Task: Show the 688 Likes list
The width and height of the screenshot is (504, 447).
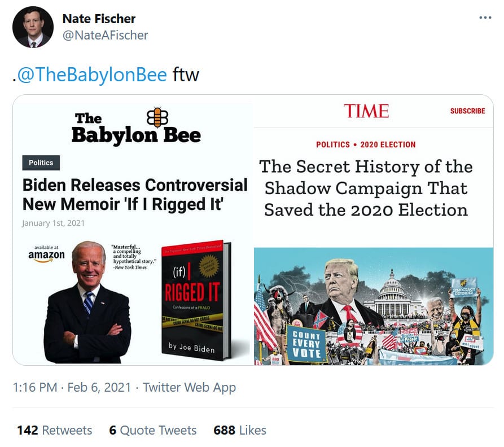Action: tap(239, 430)
